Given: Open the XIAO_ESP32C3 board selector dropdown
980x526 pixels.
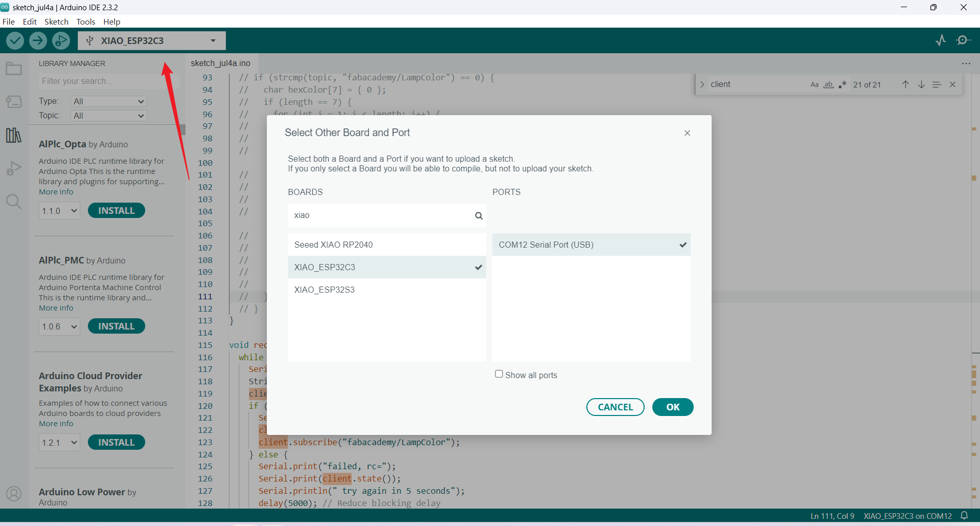Looking at the screenshot, I should [152, 40].
